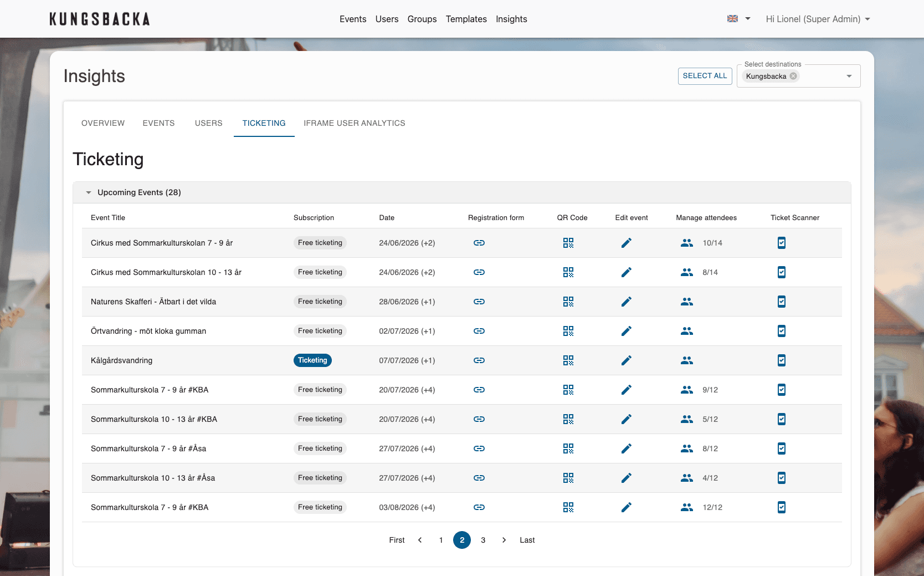924x576 pixels.
Task: Open ticket scanner for Naturens Skafferi
Action: [782, 302]
